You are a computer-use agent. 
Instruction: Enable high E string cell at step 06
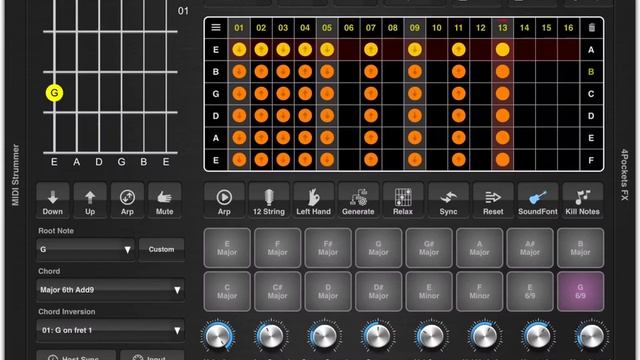349,50
